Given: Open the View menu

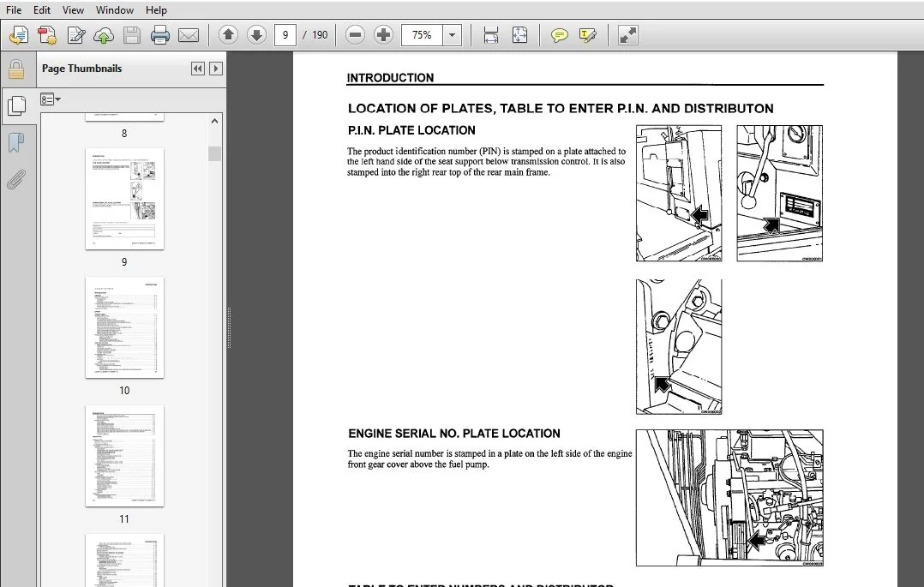Looking at the screenshot, I should (x=73, y=10).
